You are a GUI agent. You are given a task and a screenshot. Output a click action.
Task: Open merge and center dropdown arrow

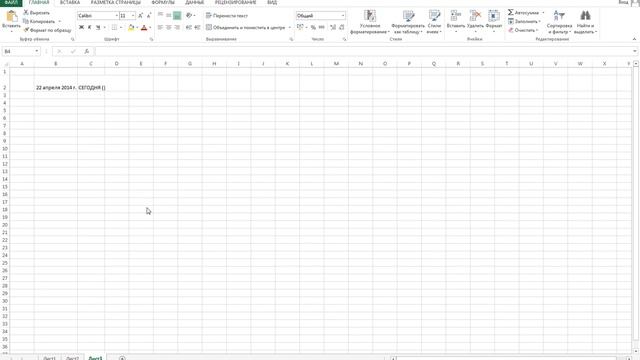tap(290, 27)
